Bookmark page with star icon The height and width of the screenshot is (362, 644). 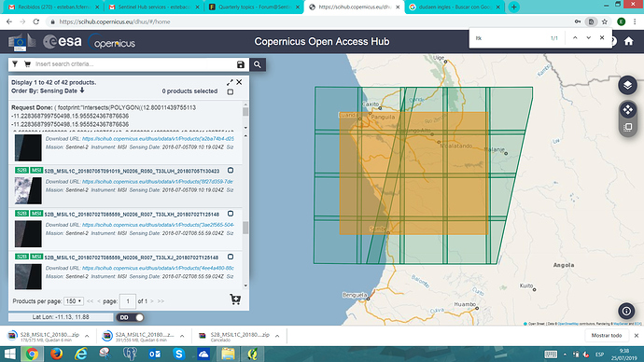[605, 21]
